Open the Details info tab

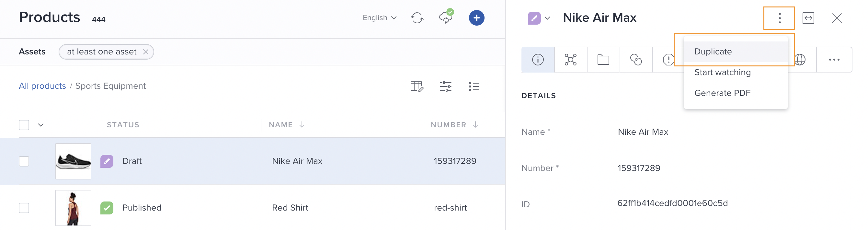[x=538, y=60]
